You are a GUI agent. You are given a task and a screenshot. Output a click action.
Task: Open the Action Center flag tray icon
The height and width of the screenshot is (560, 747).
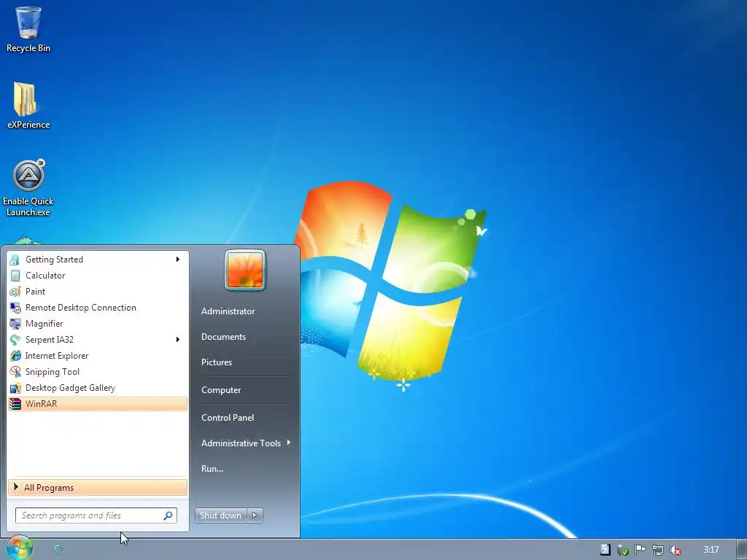(640, 550)
